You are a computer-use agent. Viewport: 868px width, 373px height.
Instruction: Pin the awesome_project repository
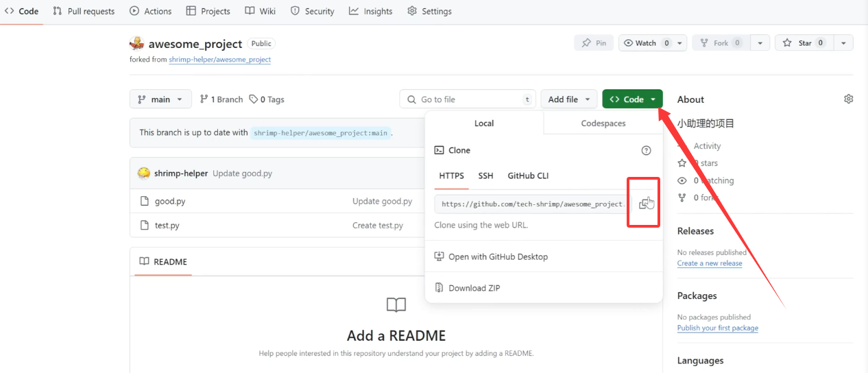(x=594, y=43)
